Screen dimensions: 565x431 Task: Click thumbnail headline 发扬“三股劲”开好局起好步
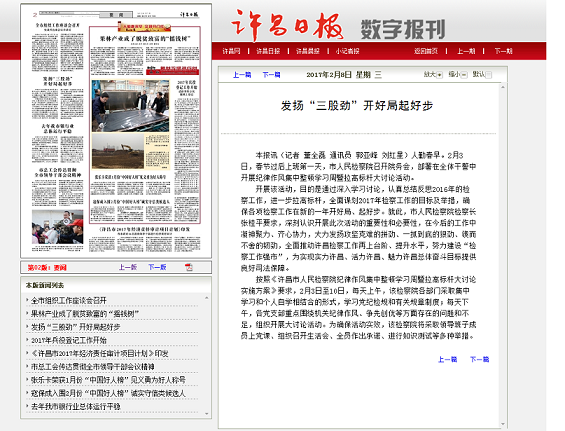[x=58, y=81]
